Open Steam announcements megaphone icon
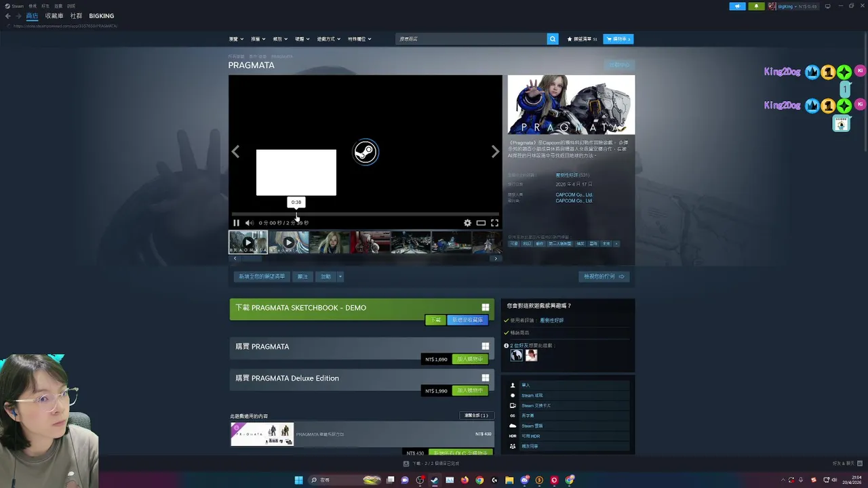 pos(738,6)
